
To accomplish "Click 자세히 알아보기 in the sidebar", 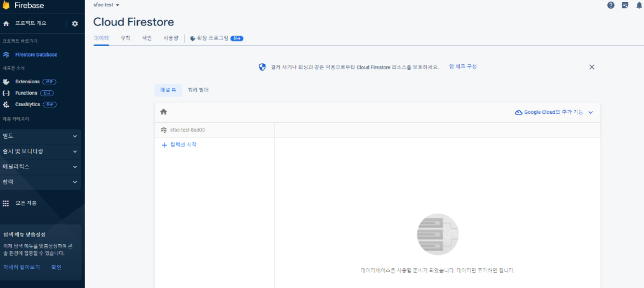I will [22, 268].
